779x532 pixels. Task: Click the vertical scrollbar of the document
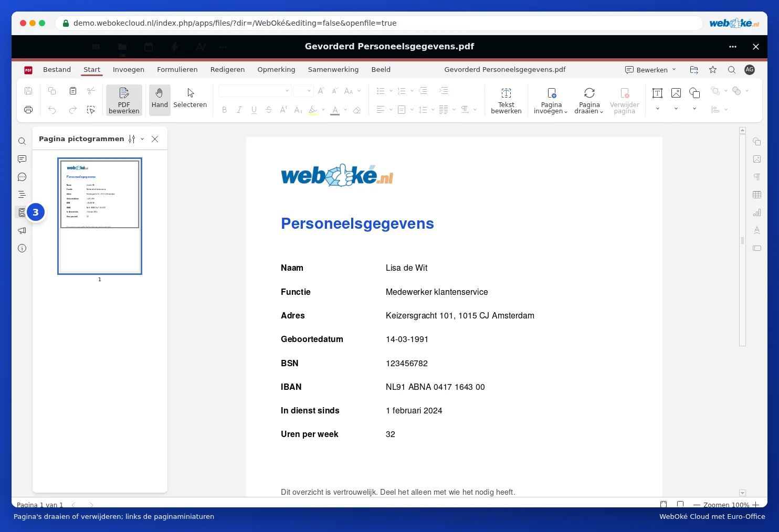click(742, 240)
